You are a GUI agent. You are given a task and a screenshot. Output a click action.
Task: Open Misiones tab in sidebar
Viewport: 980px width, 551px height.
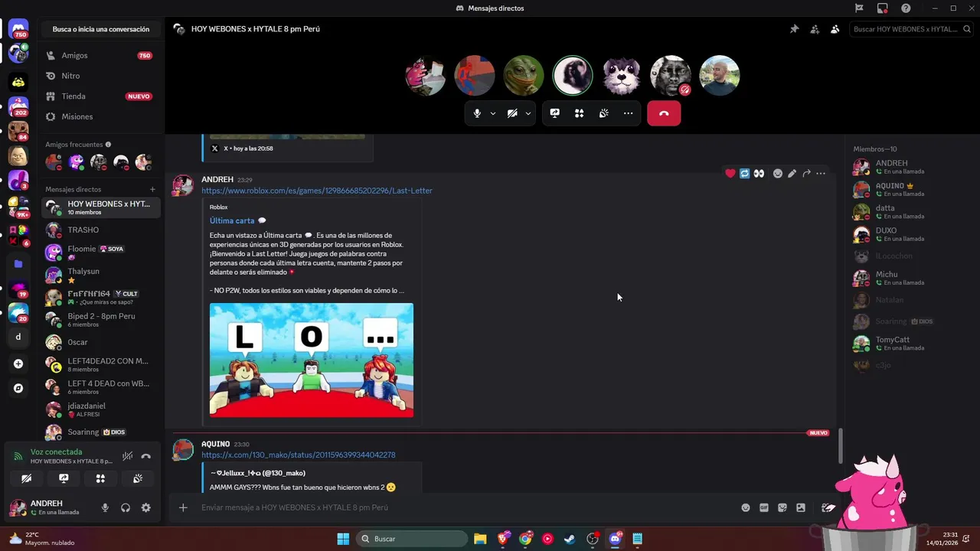[x=101, y=116]
